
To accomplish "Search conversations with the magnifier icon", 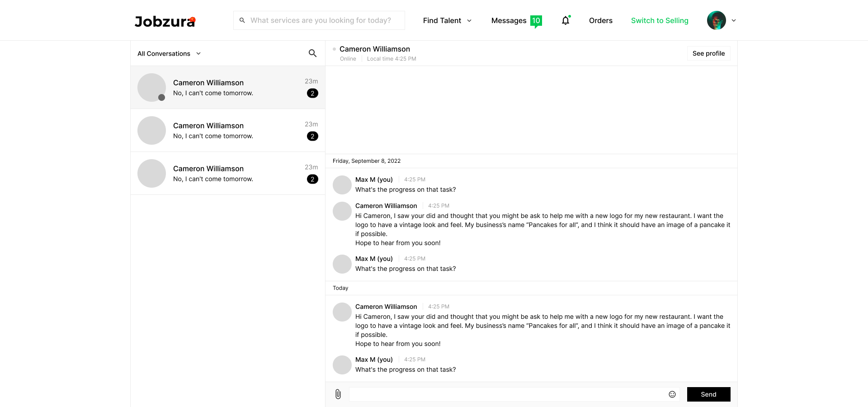I will click(312, 53).
